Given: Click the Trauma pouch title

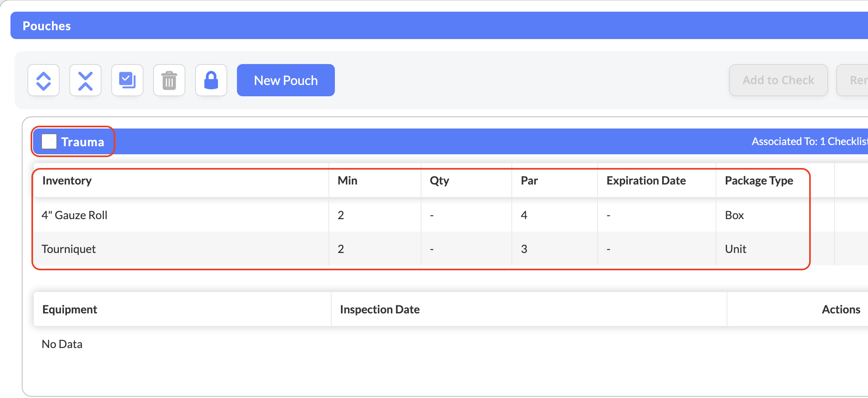Looking at the screenshot, I should click(83, 142).
